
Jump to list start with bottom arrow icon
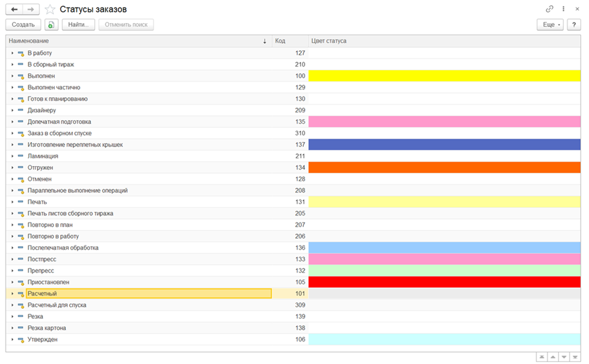coord(540,356)
